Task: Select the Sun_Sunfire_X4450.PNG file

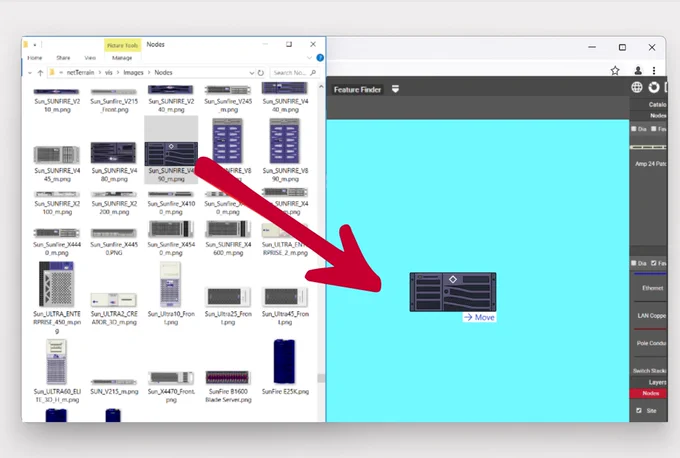Action: [x=114, y=242]
